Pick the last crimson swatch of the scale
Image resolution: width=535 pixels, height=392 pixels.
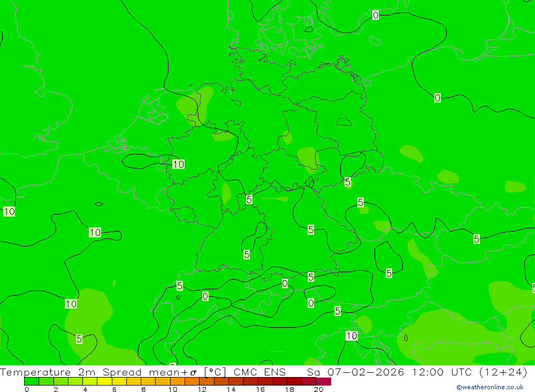324,381
